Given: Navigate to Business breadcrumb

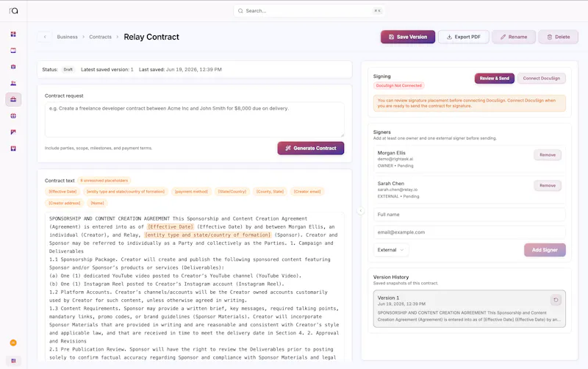Looking at the screenshot, I should (x=67, y=37).
